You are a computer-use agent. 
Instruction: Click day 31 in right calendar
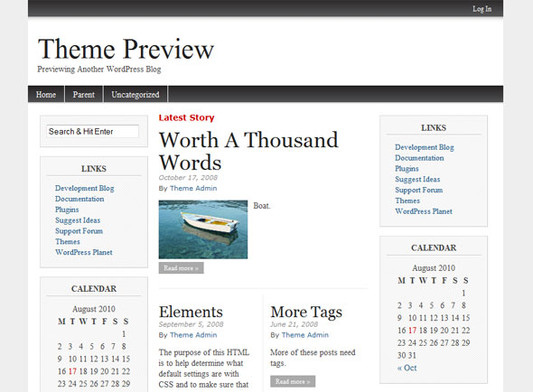coord(412,356)
